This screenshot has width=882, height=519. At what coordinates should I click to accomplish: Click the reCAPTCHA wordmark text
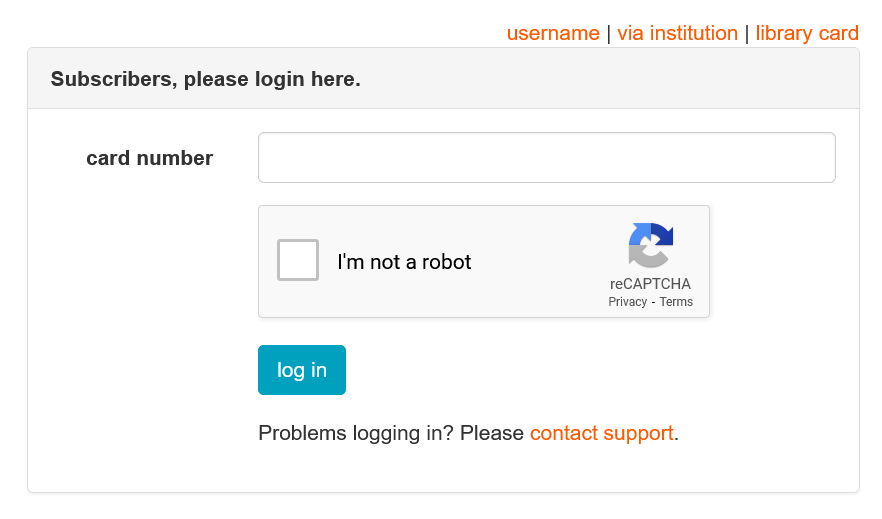pos(650,283)
